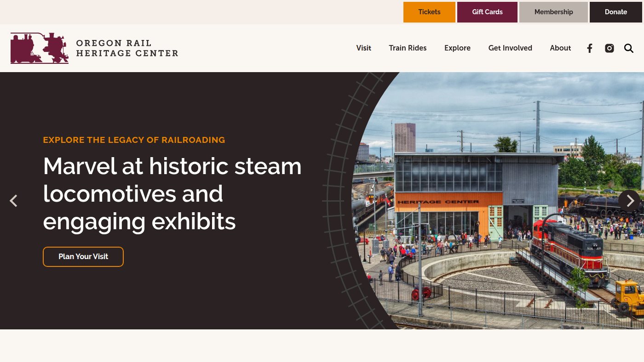Click 'Explore the Legacy of Railroading' text
This screenshot has height=362, width=644.
(134, 140)
